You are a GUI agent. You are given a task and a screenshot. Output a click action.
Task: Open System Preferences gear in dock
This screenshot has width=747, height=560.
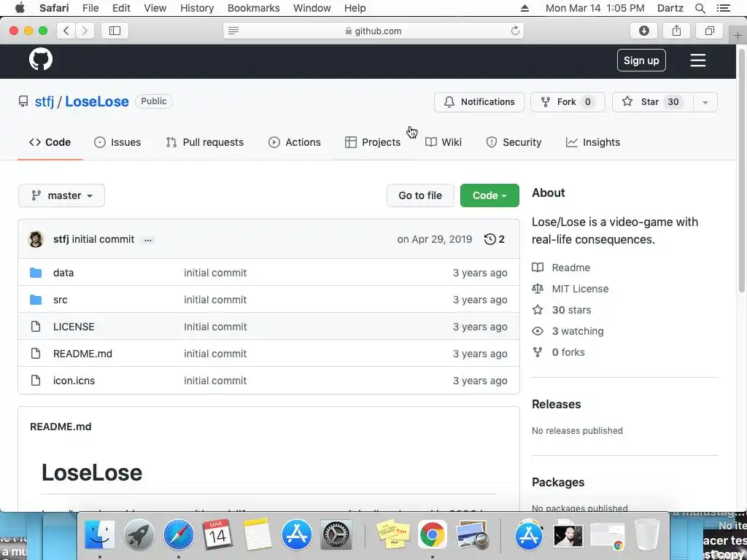[x=336, y=534]
